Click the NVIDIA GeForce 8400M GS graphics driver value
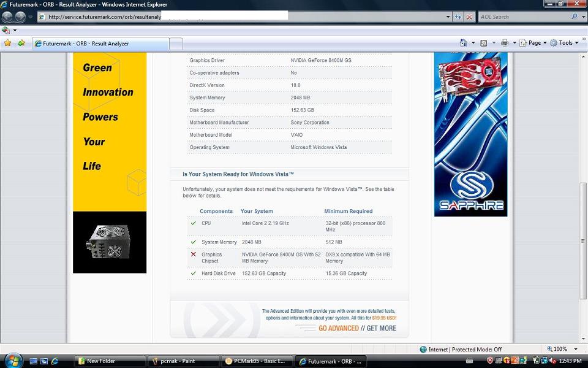Viewport: 588px width, 368px height. (x=320, y=61)
